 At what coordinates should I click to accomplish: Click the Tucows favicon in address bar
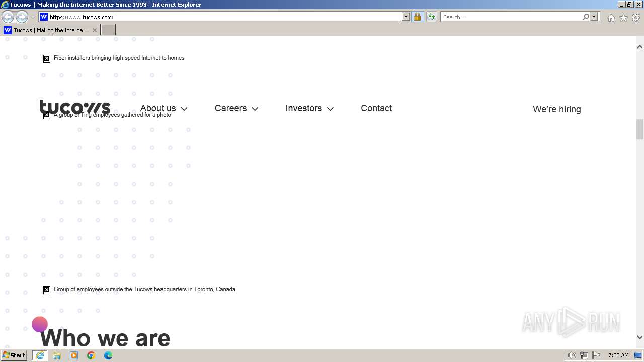[x=44, y=17]
